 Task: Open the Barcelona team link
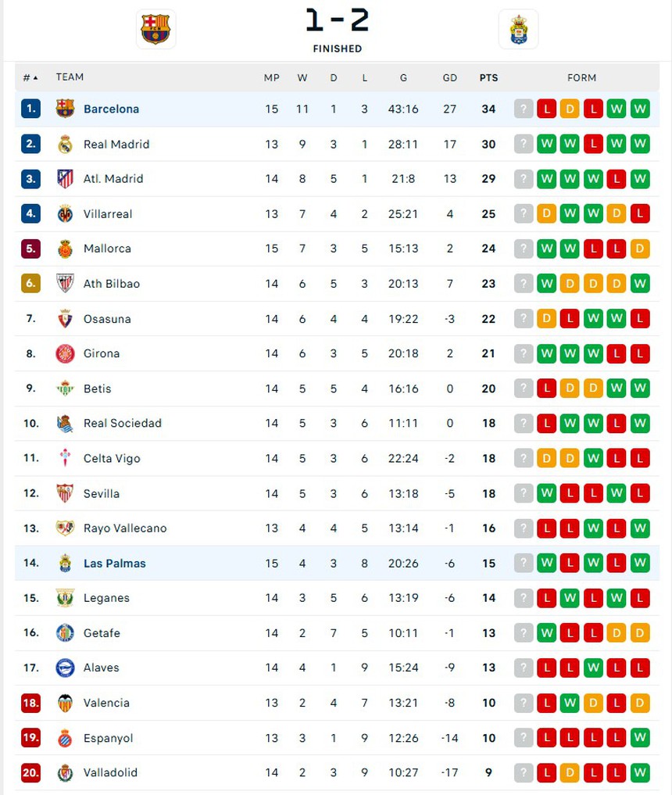click(x=111, y=109)
